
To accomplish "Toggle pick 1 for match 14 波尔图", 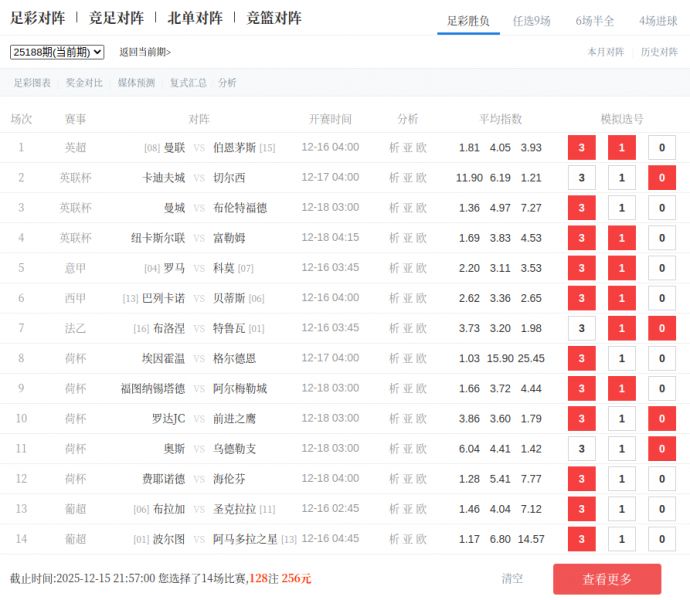I will point(621,540).
